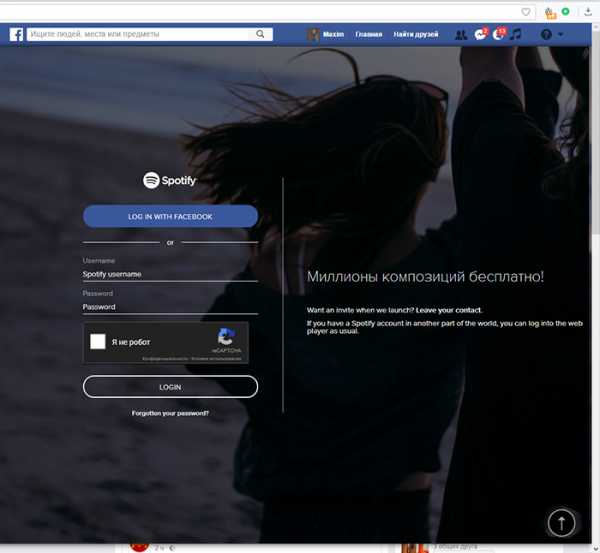600x553 pixels.
Task: Click the music note icon
Action: click(515, 34)
